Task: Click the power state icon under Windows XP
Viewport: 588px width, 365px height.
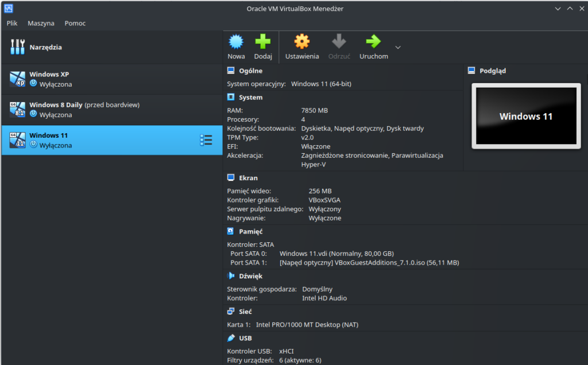Action: pos(33,83)
